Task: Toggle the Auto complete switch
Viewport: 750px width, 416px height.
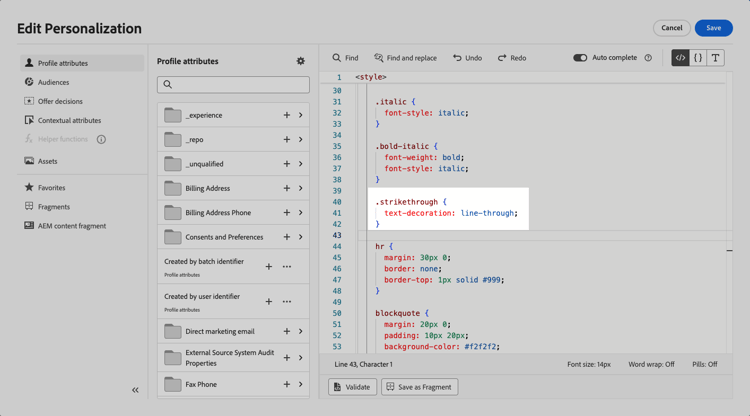Action: pos(580,58)
